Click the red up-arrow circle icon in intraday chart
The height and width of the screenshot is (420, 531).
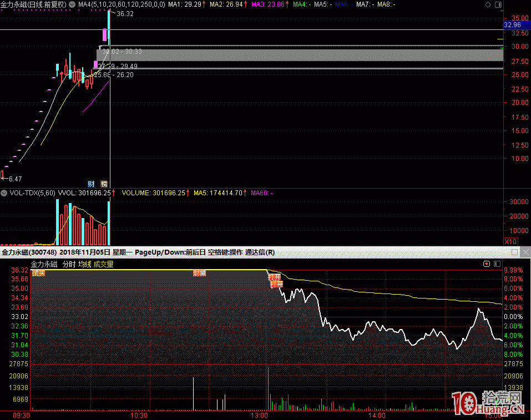click(487, 264)
